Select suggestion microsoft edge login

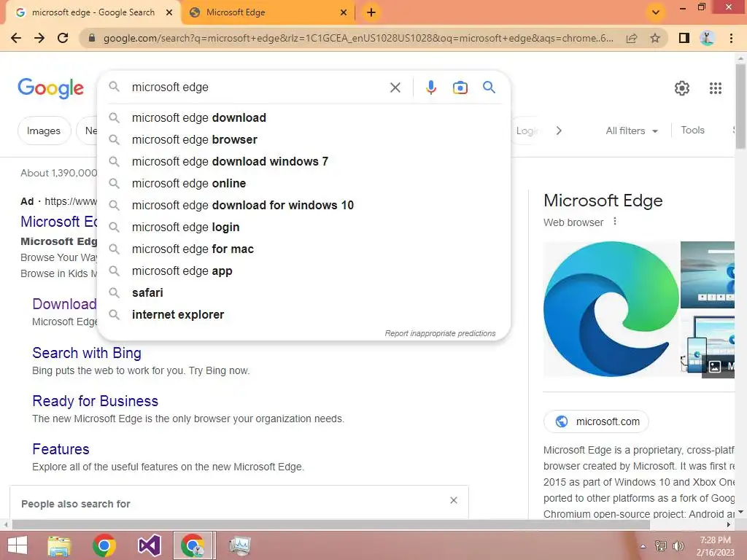click(303, 227)
